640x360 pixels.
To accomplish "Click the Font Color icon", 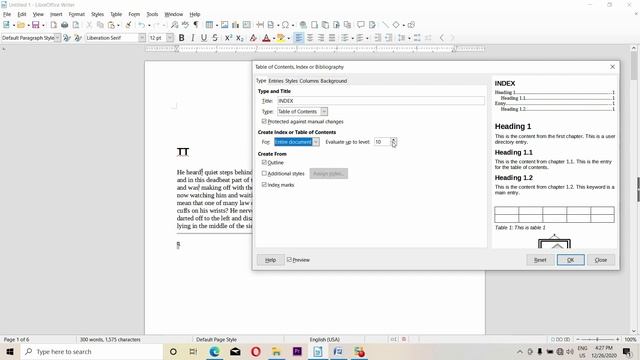I will [x=266, y=38].
